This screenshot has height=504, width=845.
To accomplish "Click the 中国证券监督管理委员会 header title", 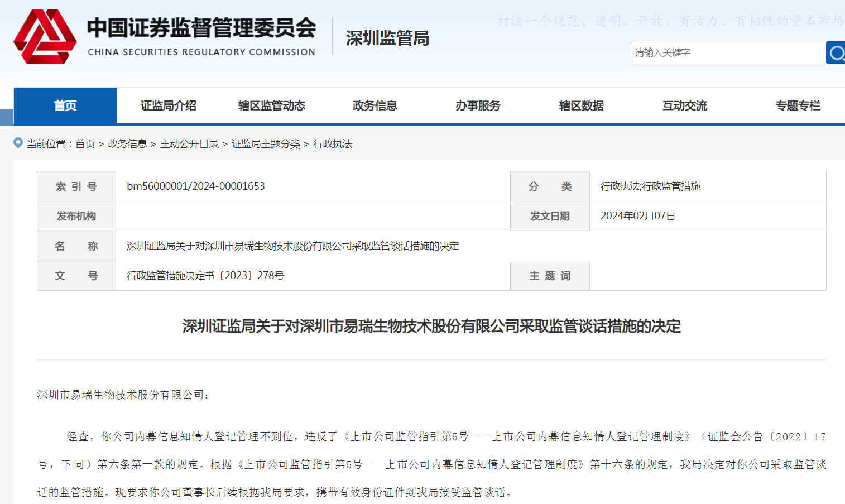I will click(x=201, y=27).
